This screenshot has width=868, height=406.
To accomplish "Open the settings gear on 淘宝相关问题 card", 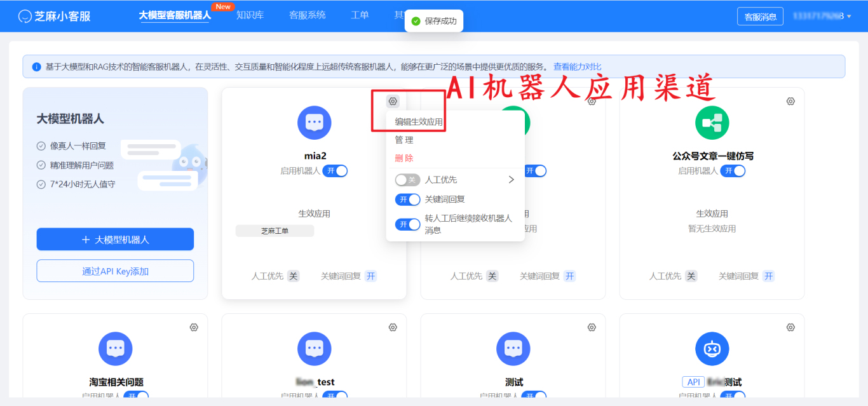I will [x=194, y=327].
